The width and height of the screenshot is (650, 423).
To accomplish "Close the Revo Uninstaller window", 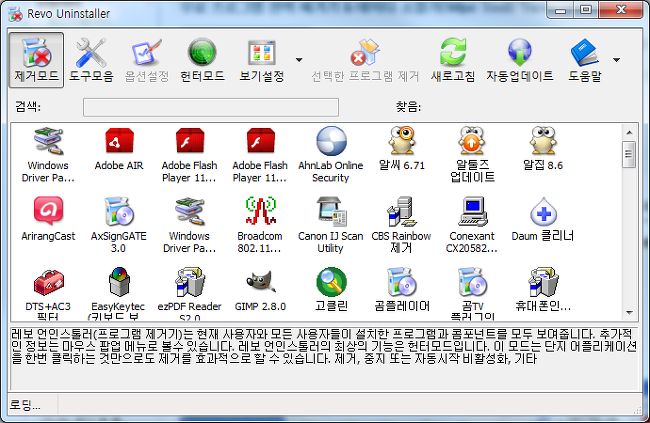I will click(621, 10).
